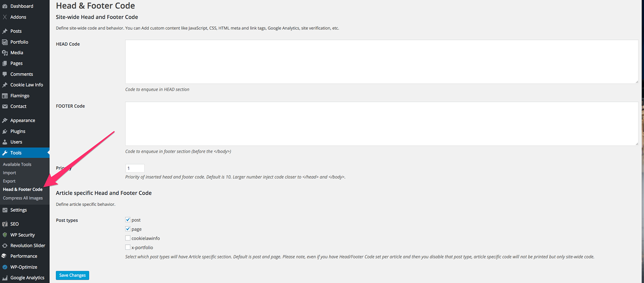The height and width of the screenshot is (283, 644).
Task: Open the Settings menu link
Action: click(19, 210)
